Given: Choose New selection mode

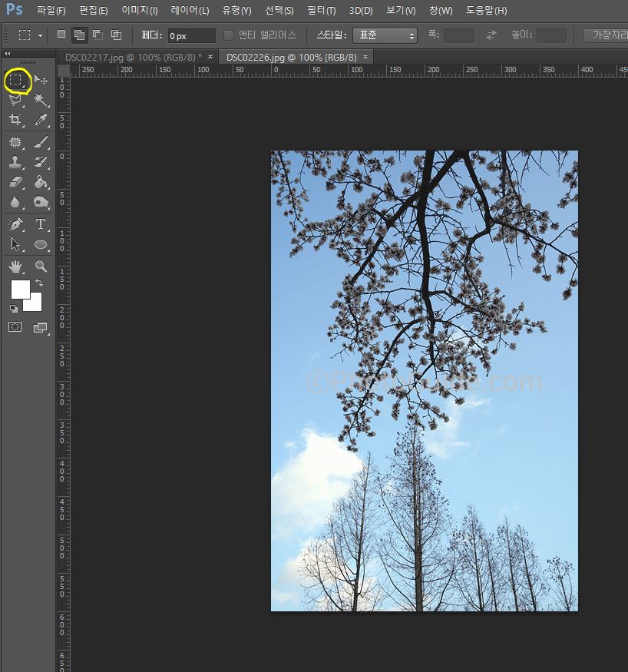Looking at the screenshot, I should pyautogui.click(x=61, y=35).
